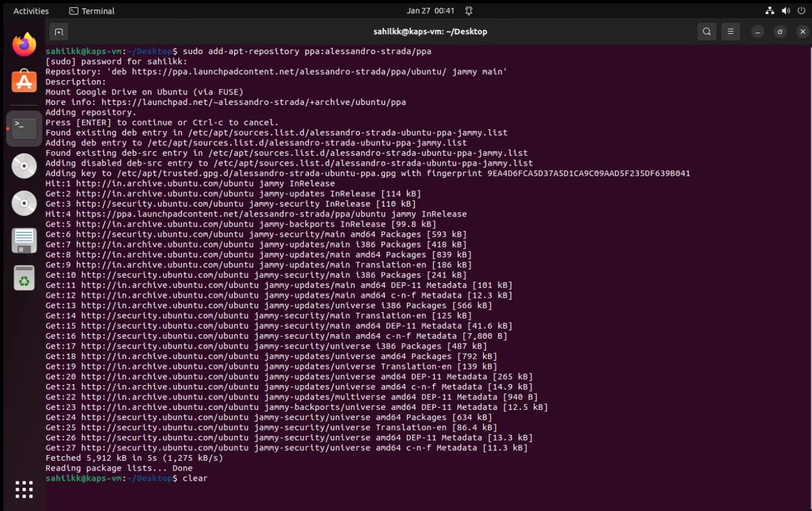812x511 pixels.
Task: Open the power icon system menu
Action: (x=802, y=10)
